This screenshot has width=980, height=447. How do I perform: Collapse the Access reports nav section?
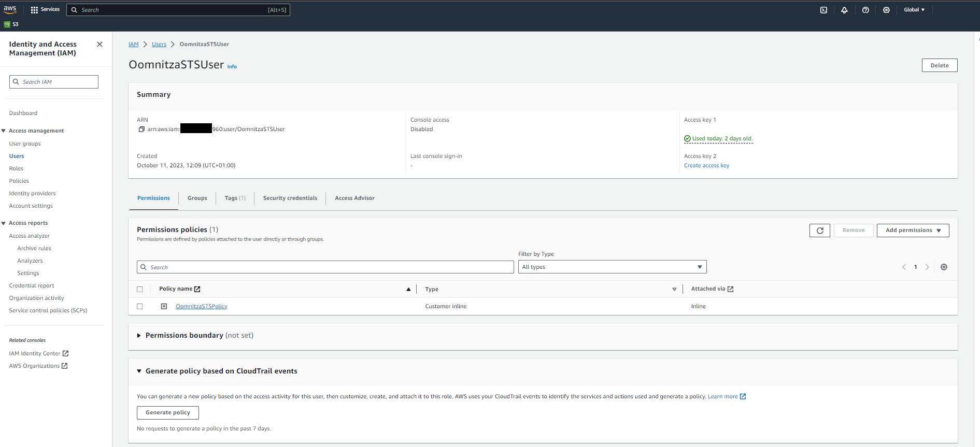click(x=4, y=223)
